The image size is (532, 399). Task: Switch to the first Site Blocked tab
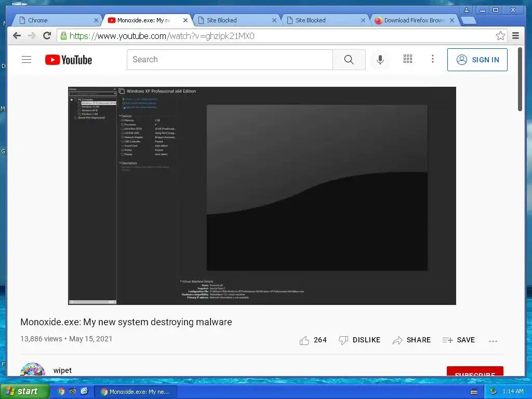tap(236, 20)
